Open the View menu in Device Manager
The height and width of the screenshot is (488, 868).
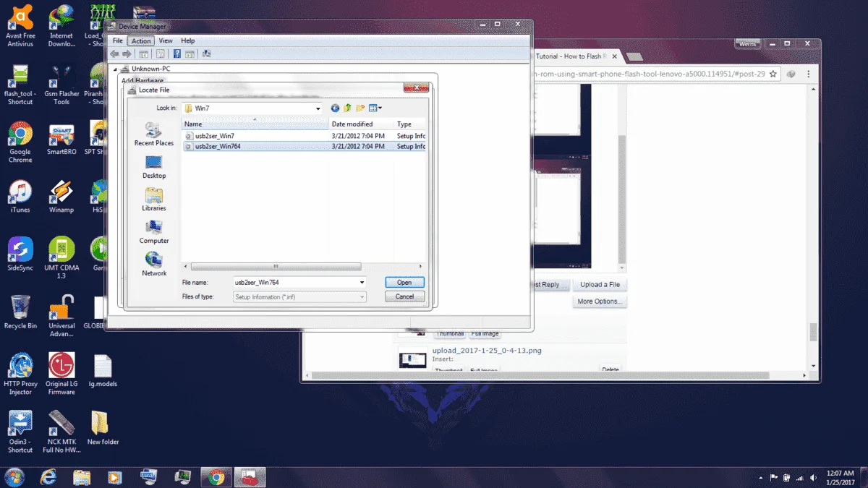pyautogui.click(x=166, y=41)
